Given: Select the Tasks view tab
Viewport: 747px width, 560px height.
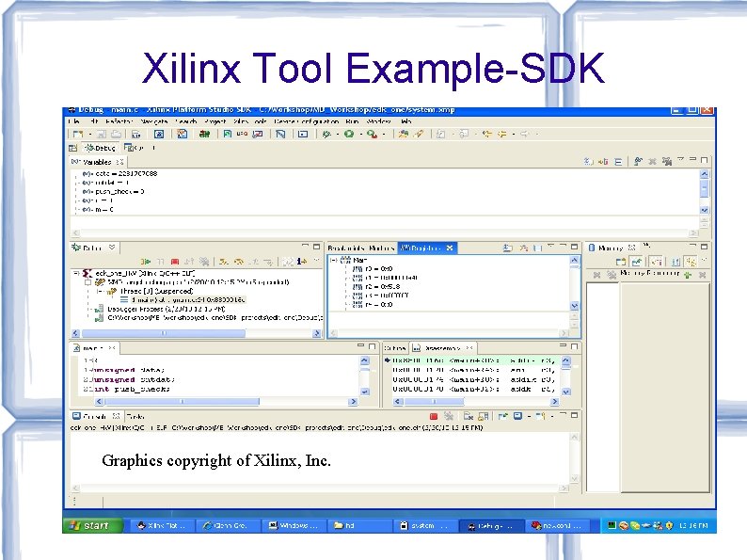Looking at the screenshot, I should [135, 416].
